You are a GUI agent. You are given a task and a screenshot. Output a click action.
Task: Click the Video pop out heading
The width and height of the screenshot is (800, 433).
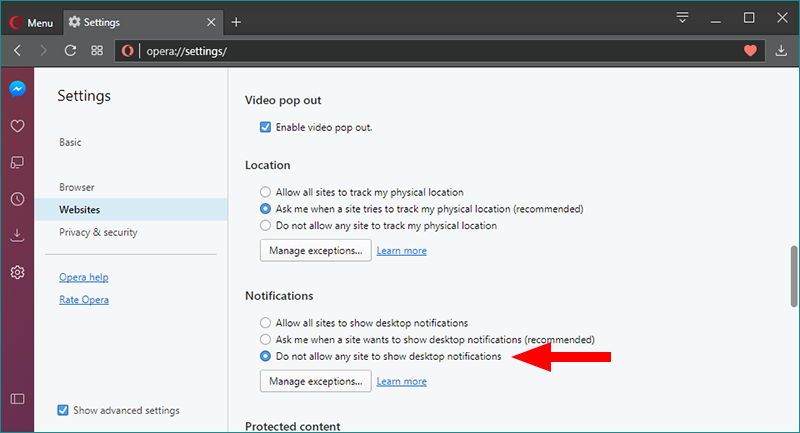[283, 100]
